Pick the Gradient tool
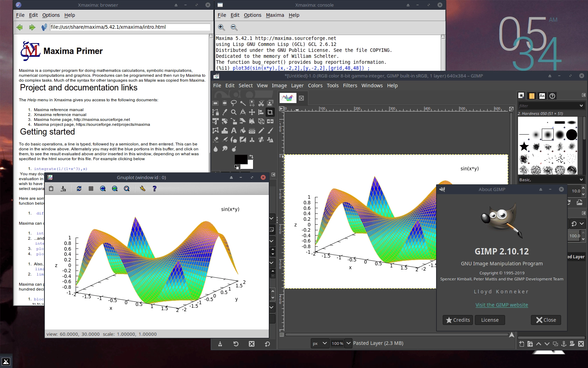The height and width of the screenshot is (368, 588). tap(252, 130)
